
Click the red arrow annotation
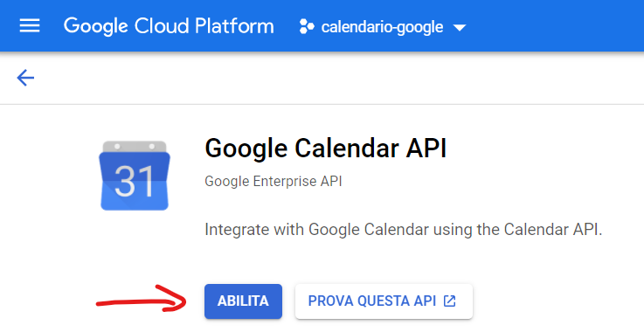coord(142,299)
